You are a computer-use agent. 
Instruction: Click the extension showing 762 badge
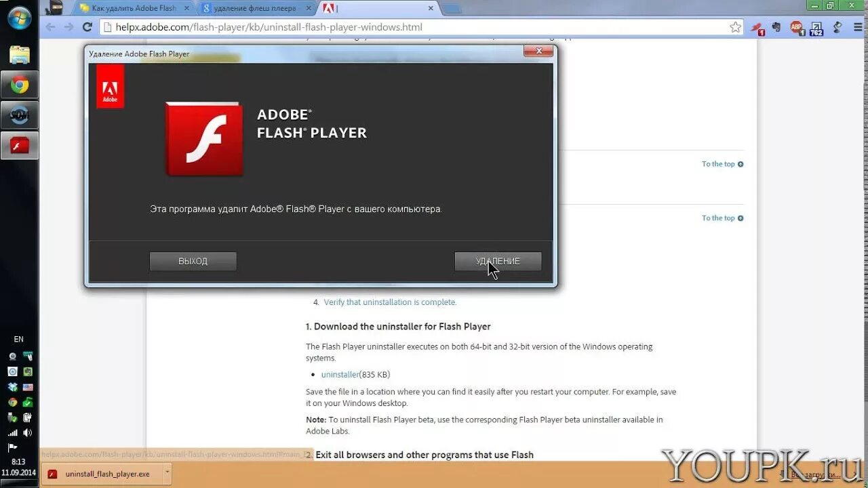point(816,28)
